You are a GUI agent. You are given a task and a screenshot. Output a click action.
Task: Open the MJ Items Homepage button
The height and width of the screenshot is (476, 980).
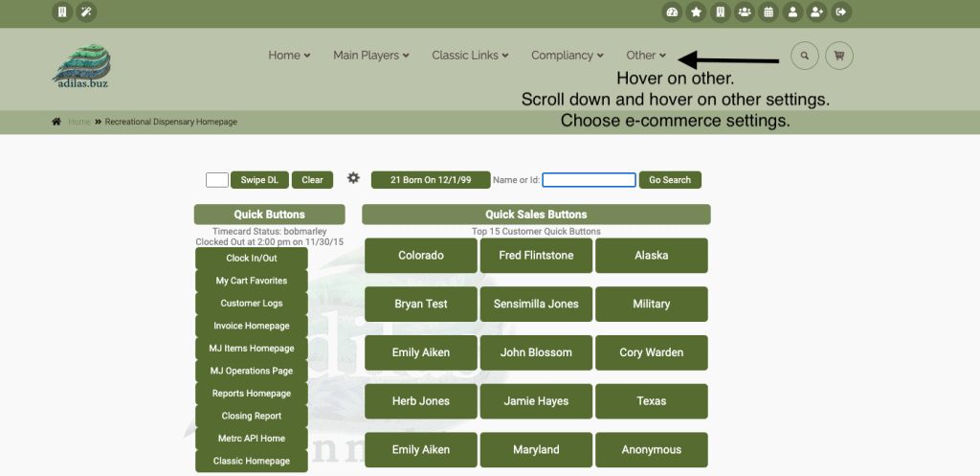(252, 349)
